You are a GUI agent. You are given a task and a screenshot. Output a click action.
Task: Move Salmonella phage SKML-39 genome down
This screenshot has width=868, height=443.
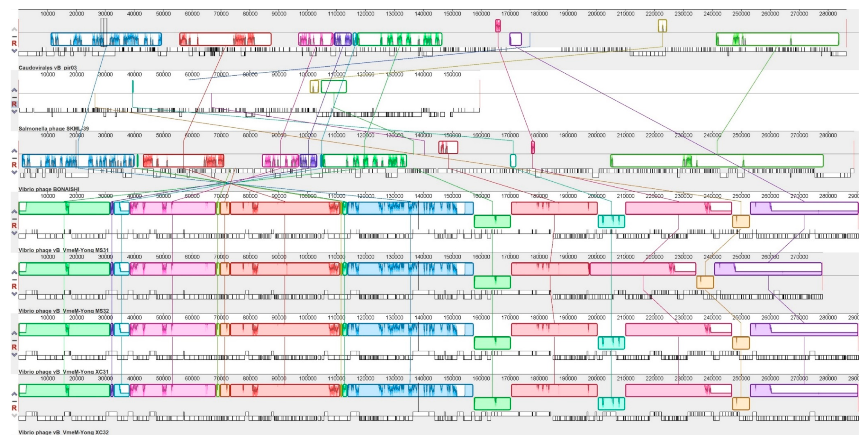coord(14,112)
